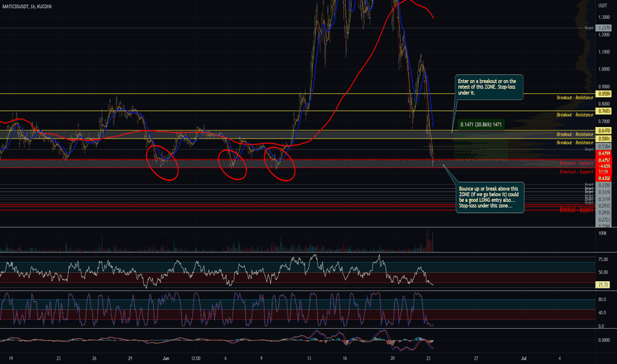
Task: Click Breakout - Resistance text at 0.7603 line
Action: pyautogui.click(x=575, y=115)
